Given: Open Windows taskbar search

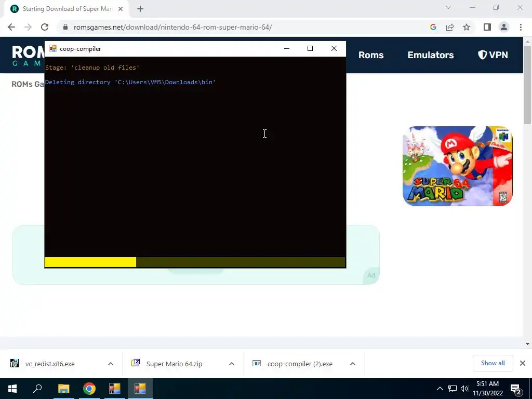Looking at the screenshot, I should point(37,389).
